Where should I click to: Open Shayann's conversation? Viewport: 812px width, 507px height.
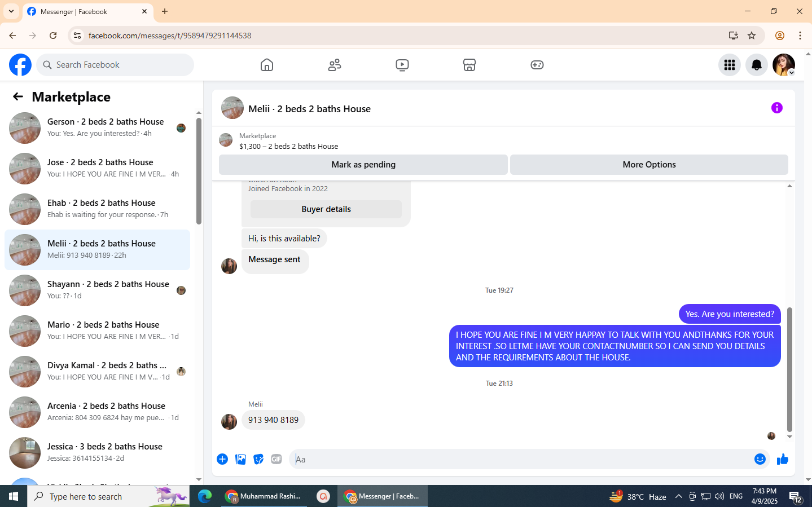97,290
